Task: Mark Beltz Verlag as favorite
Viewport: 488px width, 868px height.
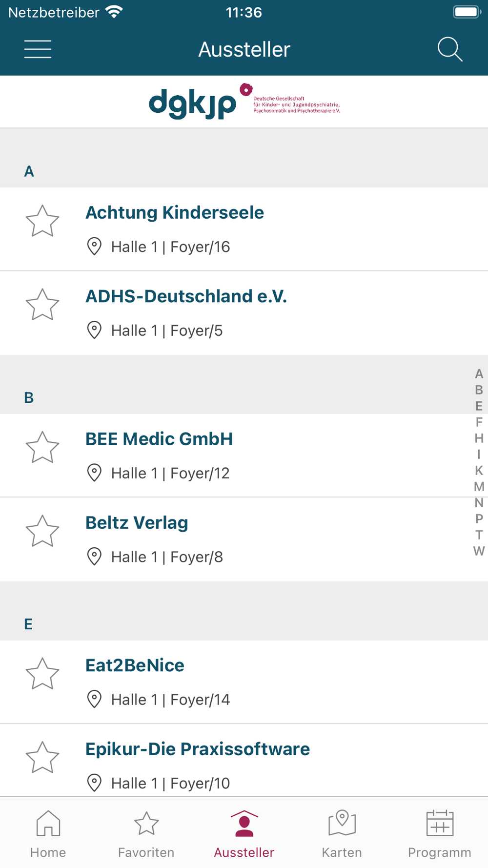Action: point(42,531)
